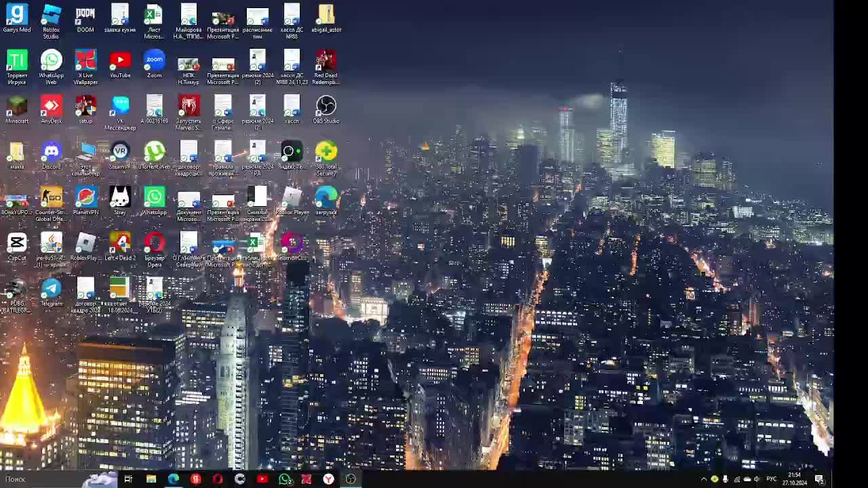Select the Торрент Игруха desktop icon
The image size is (868, 488).
[17, 68]
